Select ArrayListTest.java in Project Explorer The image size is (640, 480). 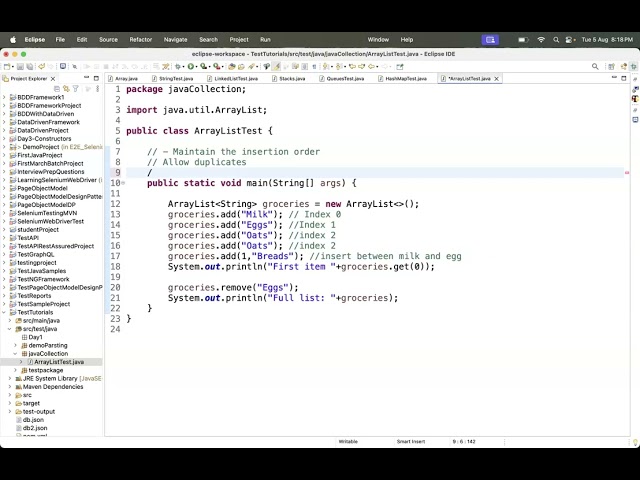coord(59,362)
